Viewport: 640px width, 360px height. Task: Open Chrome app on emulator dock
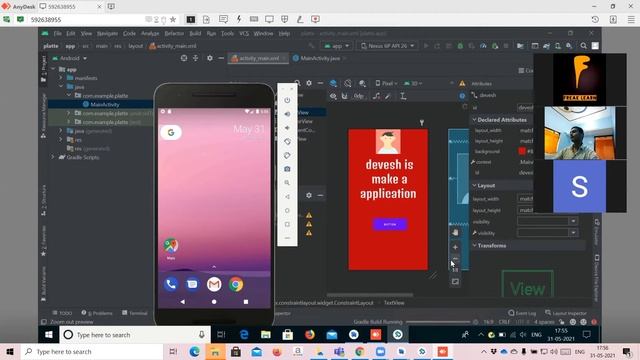(236, 284)
